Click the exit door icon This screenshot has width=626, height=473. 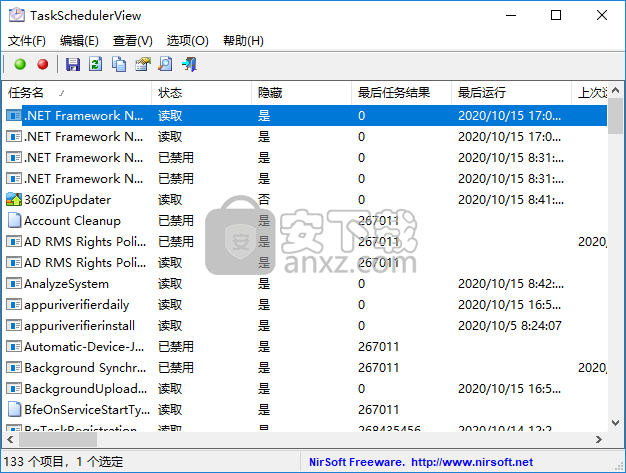click(189, 64)
